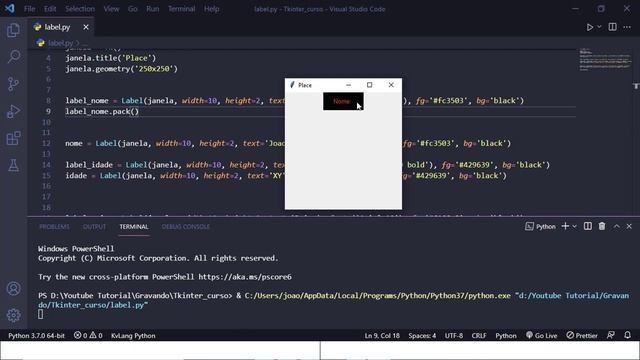Screen dimensions: 640x360
Task: Open the Source Control view
Action: point(13,84)
